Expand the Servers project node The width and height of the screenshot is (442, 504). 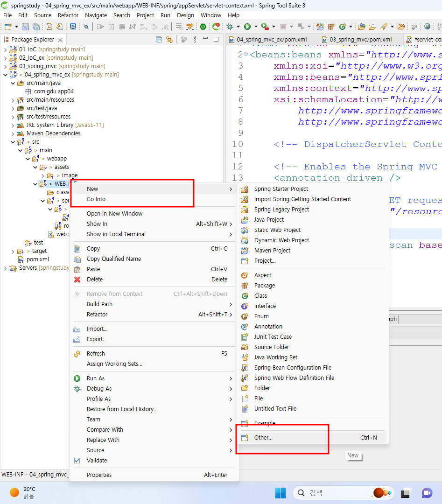click(x=5, y=268)
